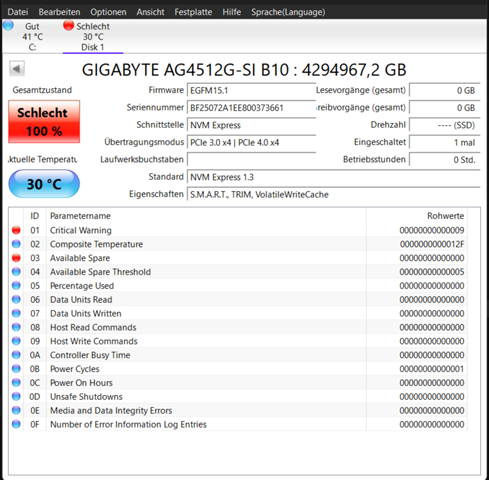Click the status dot for Available Spare Threshold

[16, 272]
